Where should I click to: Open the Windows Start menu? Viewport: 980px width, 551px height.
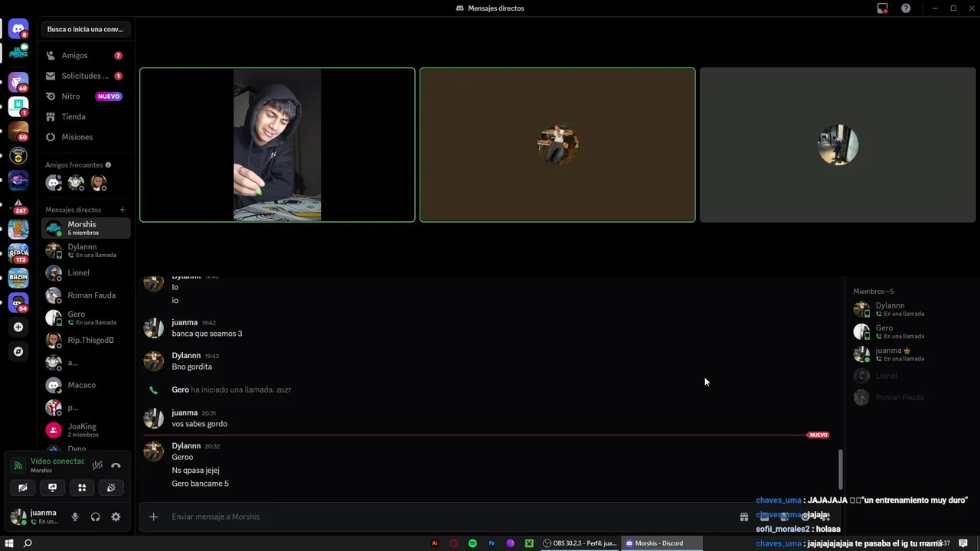[9, 543]
